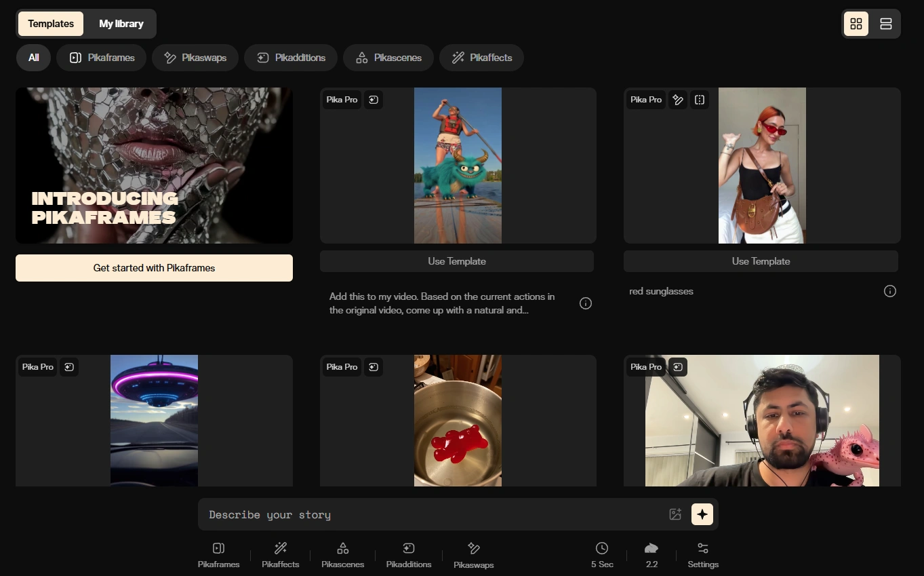Image resolution: width=924 pixels, height=576 pixels.
Task: Click "Get started with Pikaframes" button
Action: [154, 268]
